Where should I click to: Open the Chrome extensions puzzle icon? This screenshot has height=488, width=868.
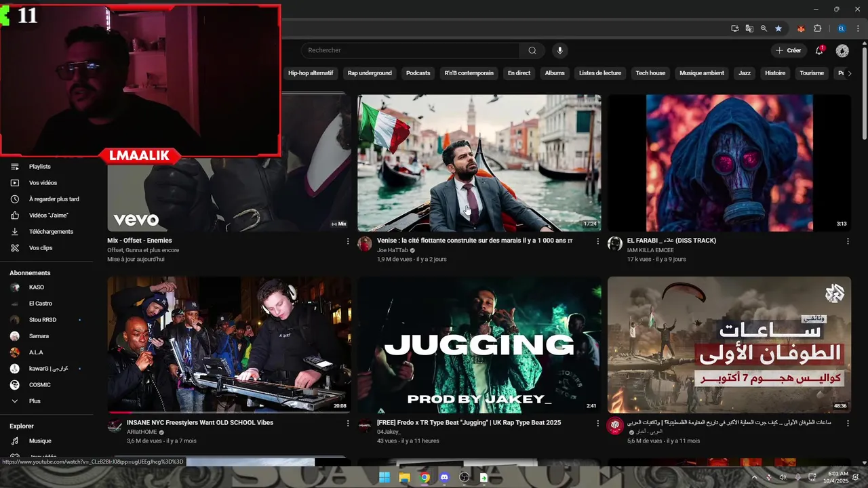coord(817,28)
